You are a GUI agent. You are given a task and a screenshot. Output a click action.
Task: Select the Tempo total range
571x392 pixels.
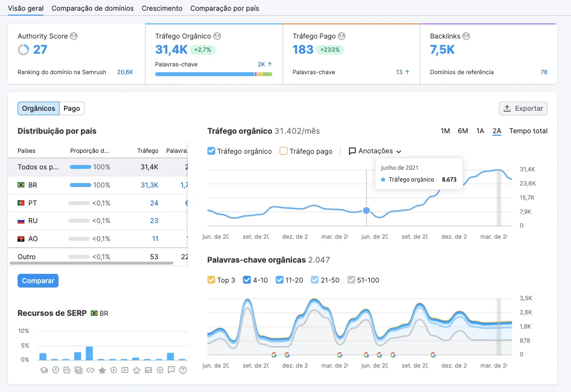point(529,131)
